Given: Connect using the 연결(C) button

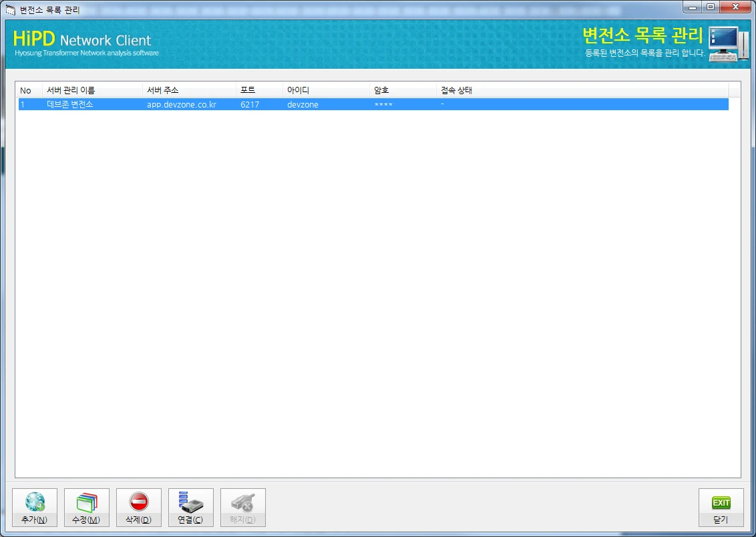Looking at the screenshot, I should pos(191,508).
